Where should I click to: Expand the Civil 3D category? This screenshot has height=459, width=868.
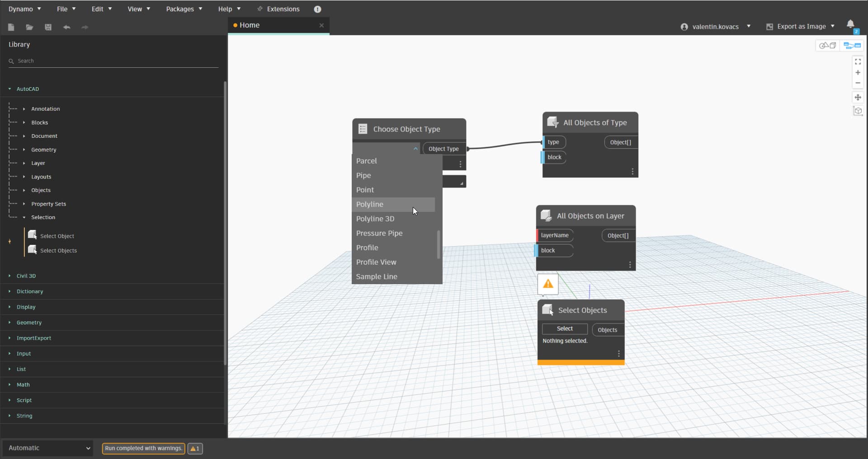click(x=9, y=276)
